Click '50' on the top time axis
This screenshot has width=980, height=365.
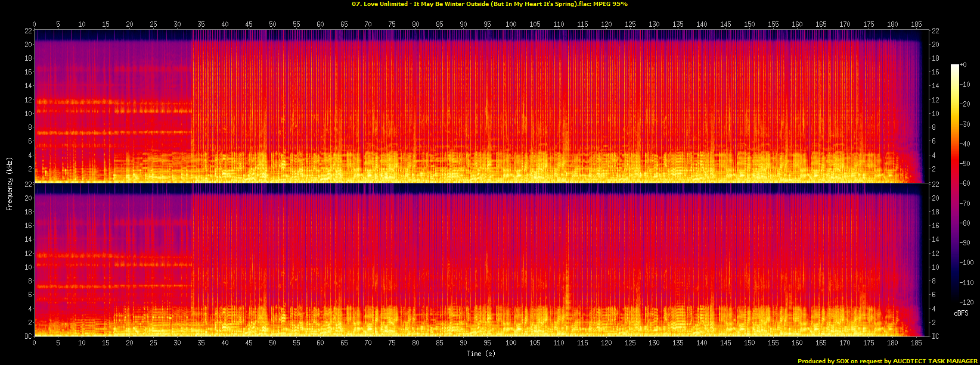[x=272, y=24]
